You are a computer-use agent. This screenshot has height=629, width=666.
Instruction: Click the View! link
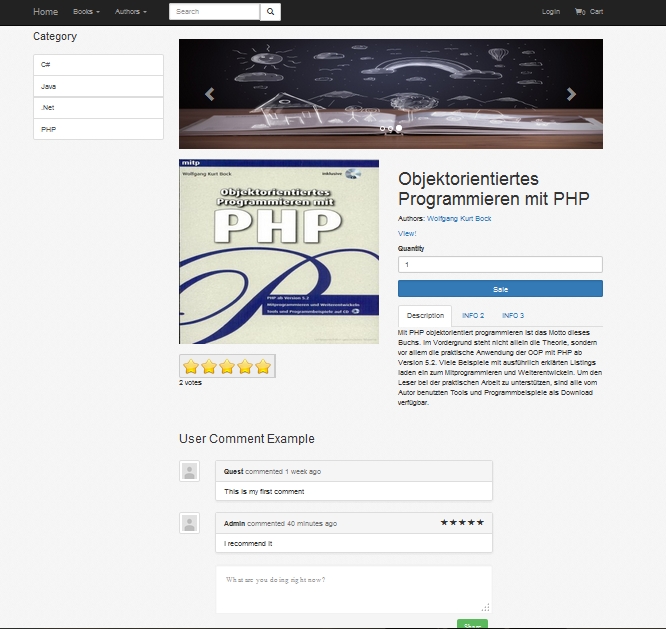407,233
